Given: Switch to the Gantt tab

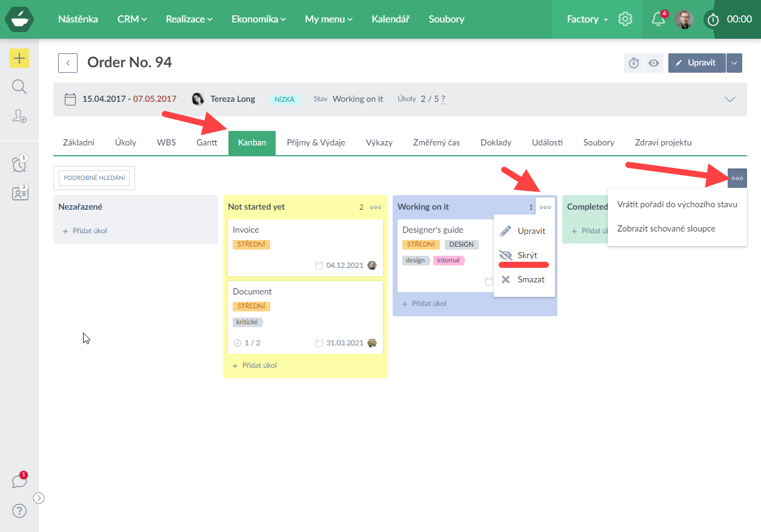Looking at the screenshot, I should (x=207, y=143).
